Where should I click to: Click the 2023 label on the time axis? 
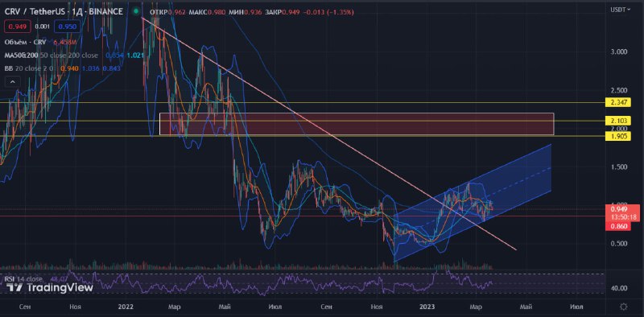pyautogui.click(x=427, y=307)
